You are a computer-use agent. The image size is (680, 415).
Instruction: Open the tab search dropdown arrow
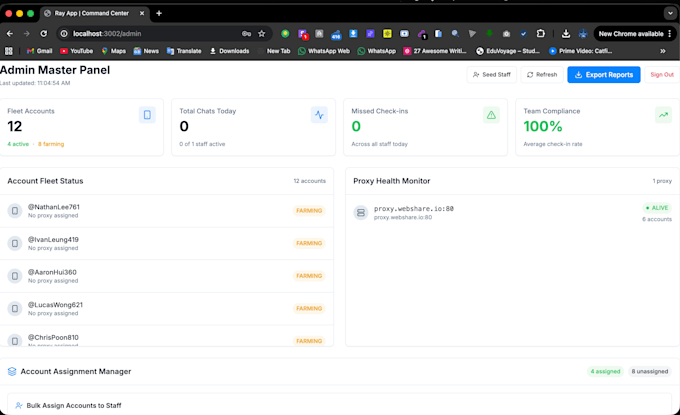(x=670, y=13)
